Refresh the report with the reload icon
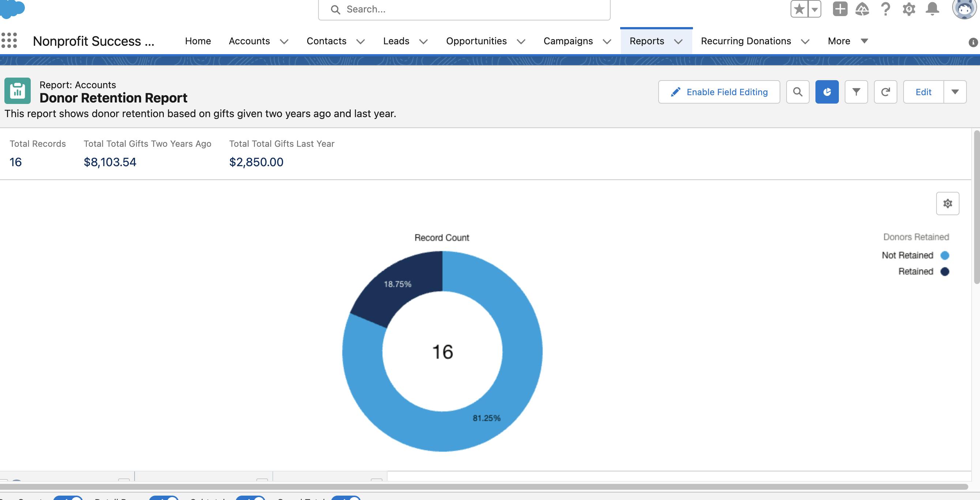The width and height of the screenshot is (980, 500). [886, 92]
